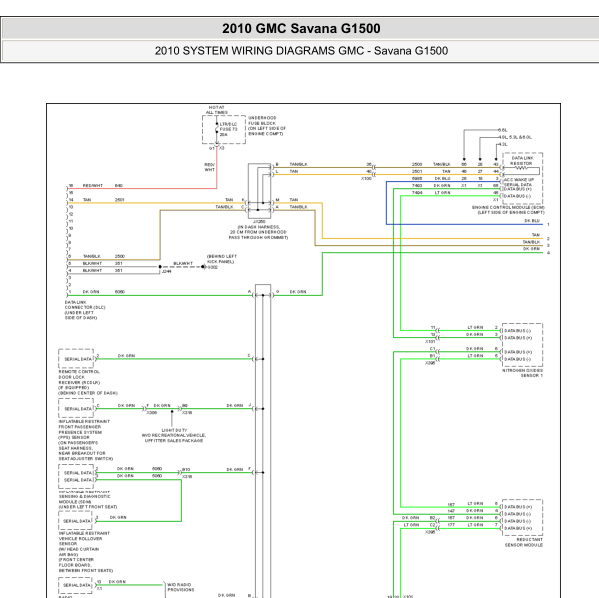Click the 'UNDERHOOD FUSE BLOCK' description text
Image resolution: width=599 pixels, height=598 pixels.
(x=267, y=126)
